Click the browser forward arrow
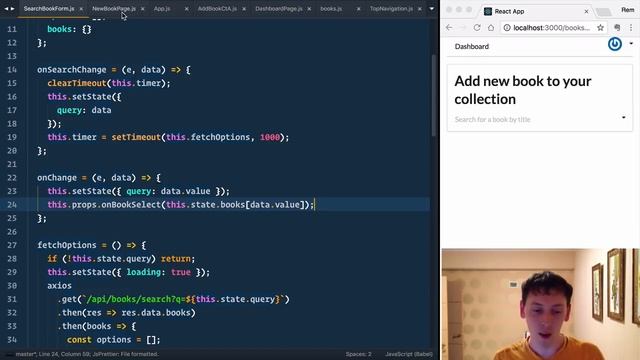640x360 pixels. 463,27
